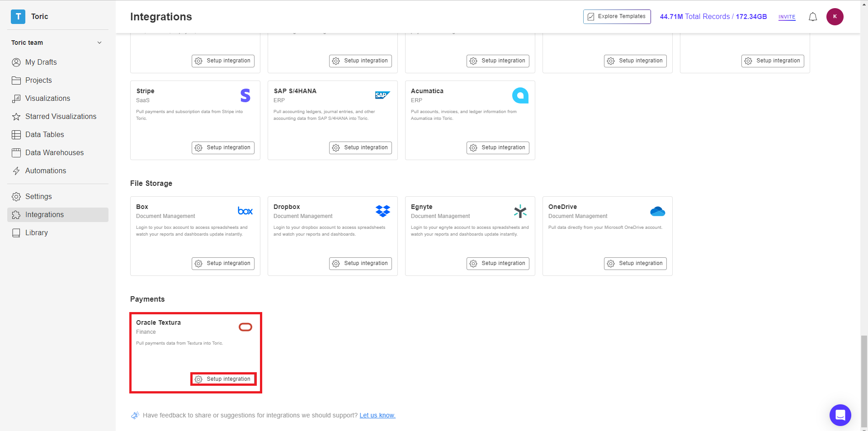Open Starred Visualizations
The height and width of the screenshot is (431, 868).
point(58,116)
